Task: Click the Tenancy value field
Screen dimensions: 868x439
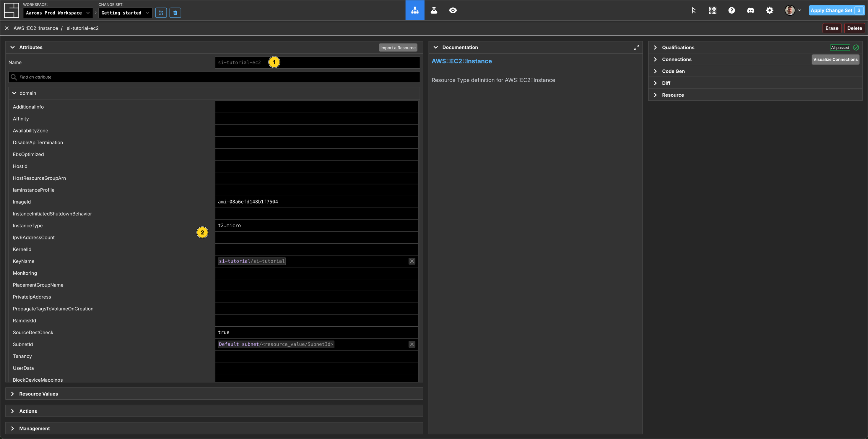Action: (317, 357)
